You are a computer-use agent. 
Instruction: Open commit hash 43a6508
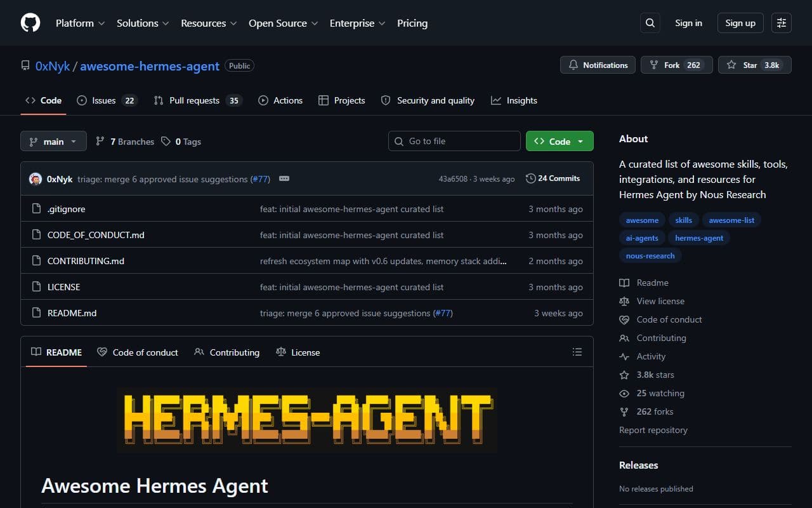click(x=453, y=179)
